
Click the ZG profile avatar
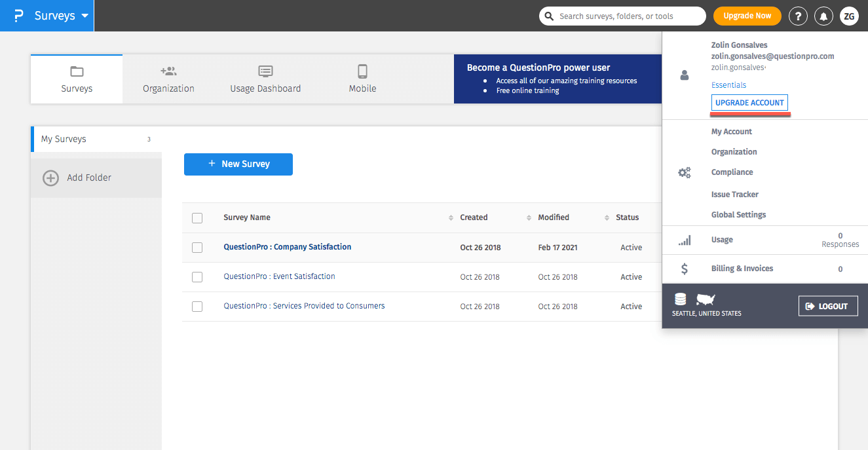coord(849,16)
